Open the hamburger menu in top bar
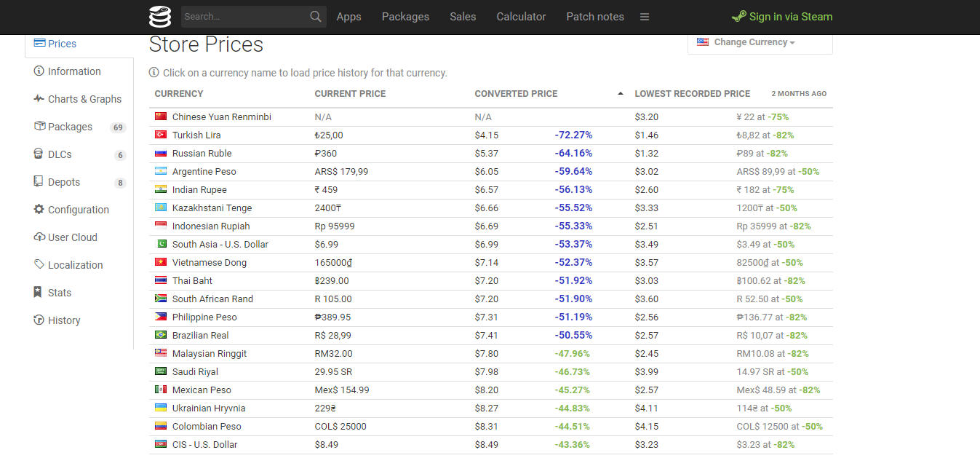This screenshot has width=980, height=458. pyautogui.click(x=644, y=17)
